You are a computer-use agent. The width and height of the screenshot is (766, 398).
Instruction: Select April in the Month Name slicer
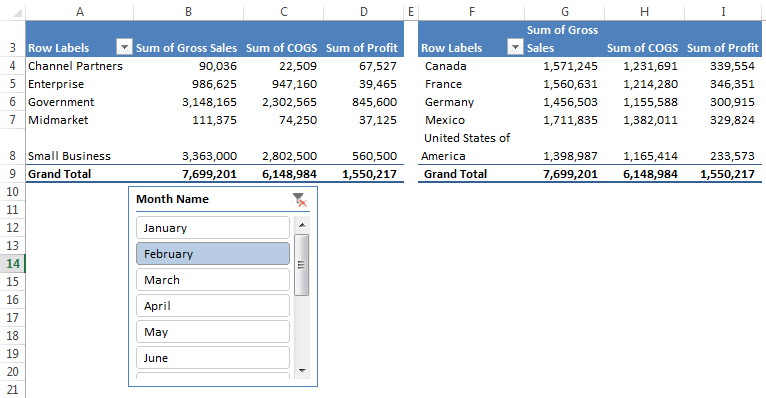coord(213,306)
